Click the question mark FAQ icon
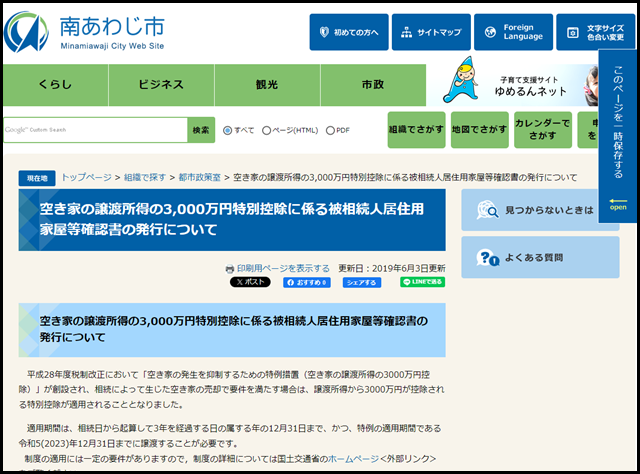The width and height of the screenshot is (640, 474). tap(487, 258)
